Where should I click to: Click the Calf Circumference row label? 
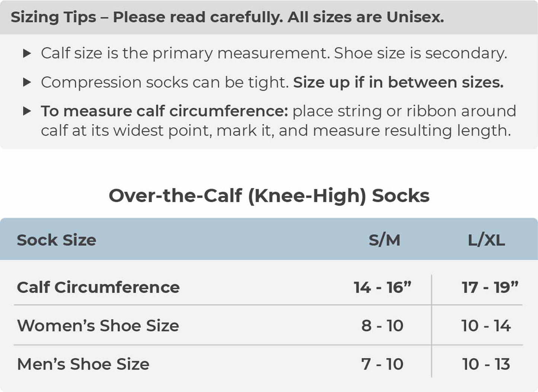click(98, 287)
